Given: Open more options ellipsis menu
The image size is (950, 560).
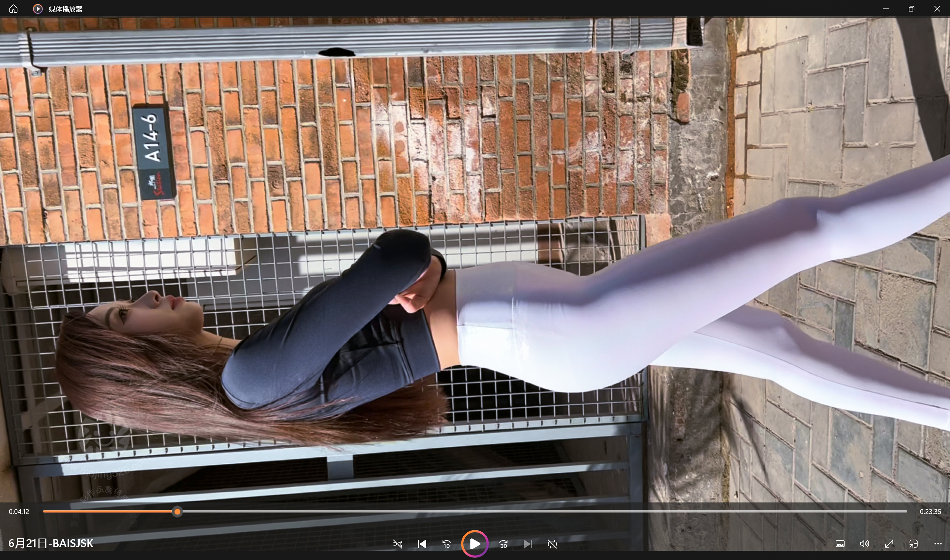Looking at the screenshot, I should click(938, 544).
